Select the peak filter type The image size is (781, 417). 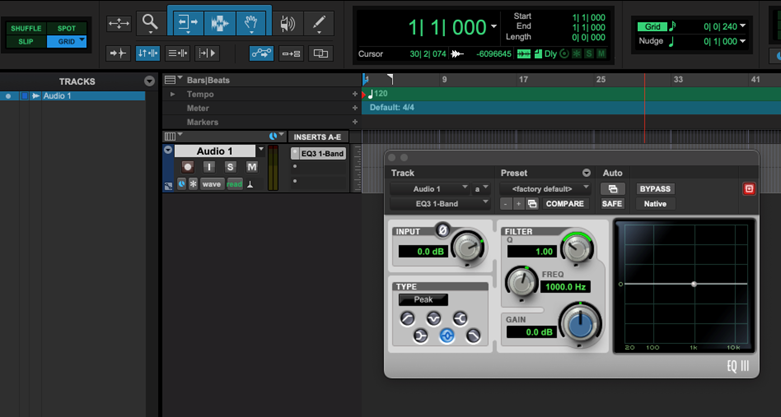click(x=447, y=337)
